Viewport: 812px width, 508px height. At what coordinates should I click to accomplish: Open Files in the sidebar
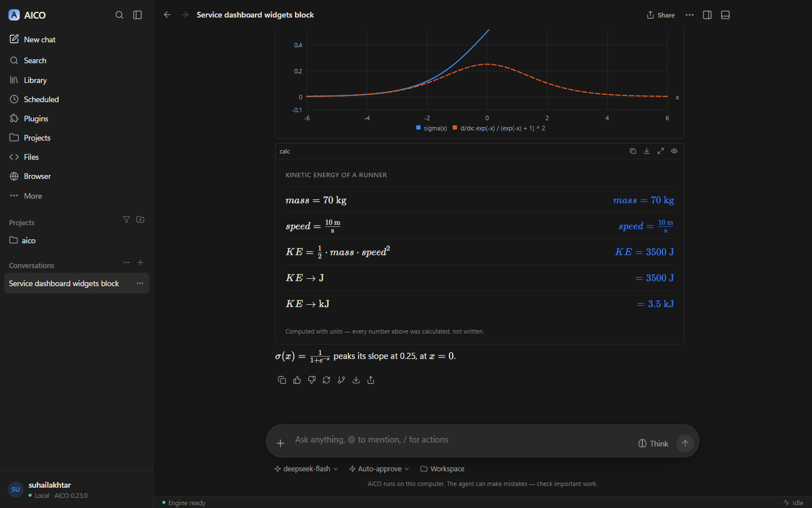(76, 157)
